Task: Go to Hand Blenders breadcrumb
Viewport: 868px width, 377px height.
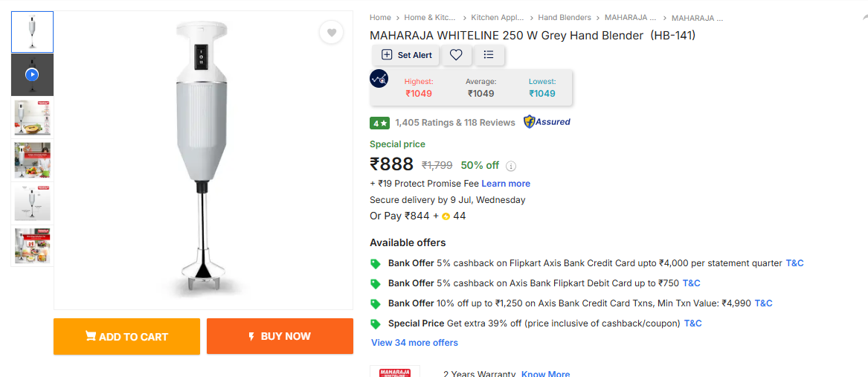Action: (x=565, y=17)
